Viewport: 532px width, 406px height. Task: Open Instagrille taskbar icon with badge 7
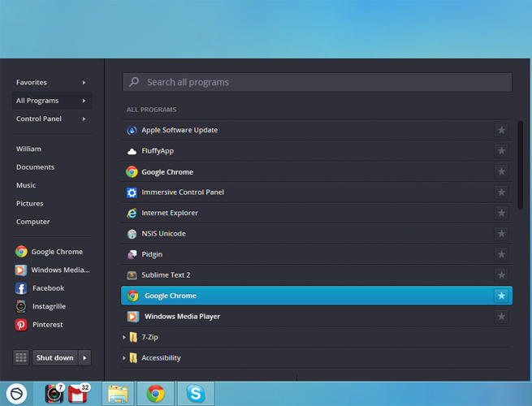[54, 394]
